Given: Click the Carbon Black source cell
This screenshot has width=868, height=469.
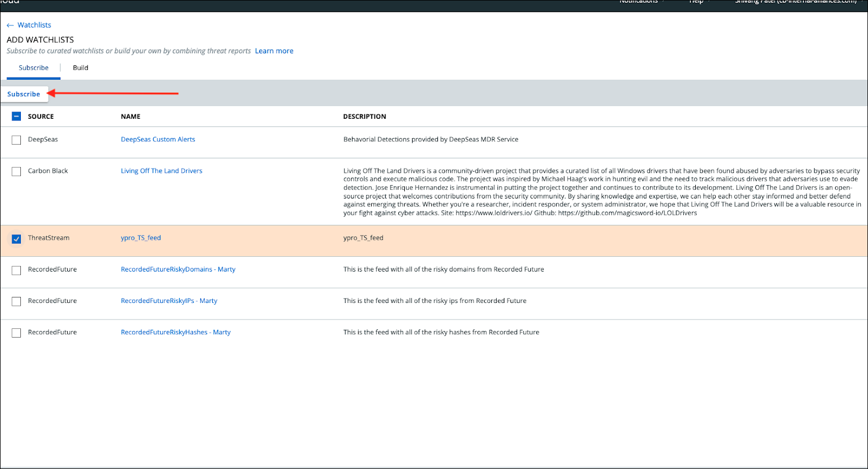Looking at the screenshot, I should click(48, 171).
